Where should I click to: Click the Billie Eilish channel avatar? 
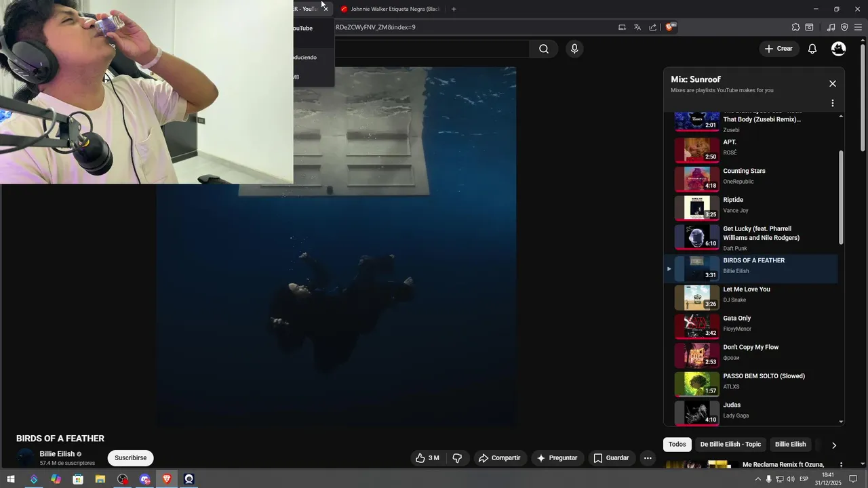26,458
